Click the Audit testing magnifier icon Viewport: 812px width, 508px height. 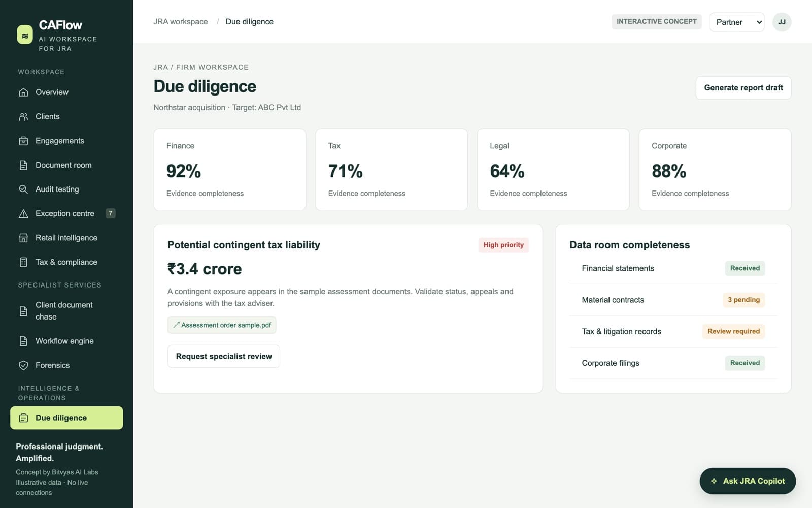coord(23,189)
